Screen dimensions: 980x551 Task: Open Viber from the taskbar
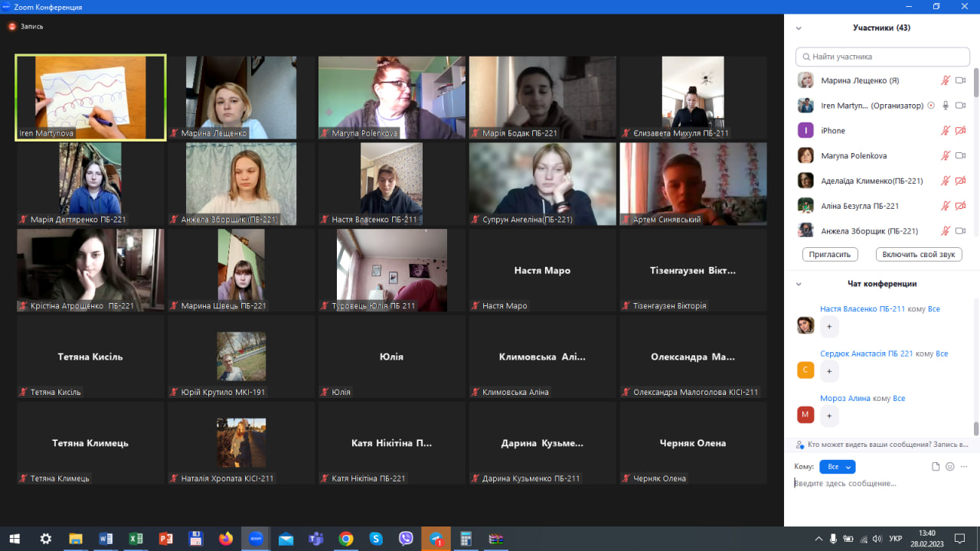click(x=406, y=539)
